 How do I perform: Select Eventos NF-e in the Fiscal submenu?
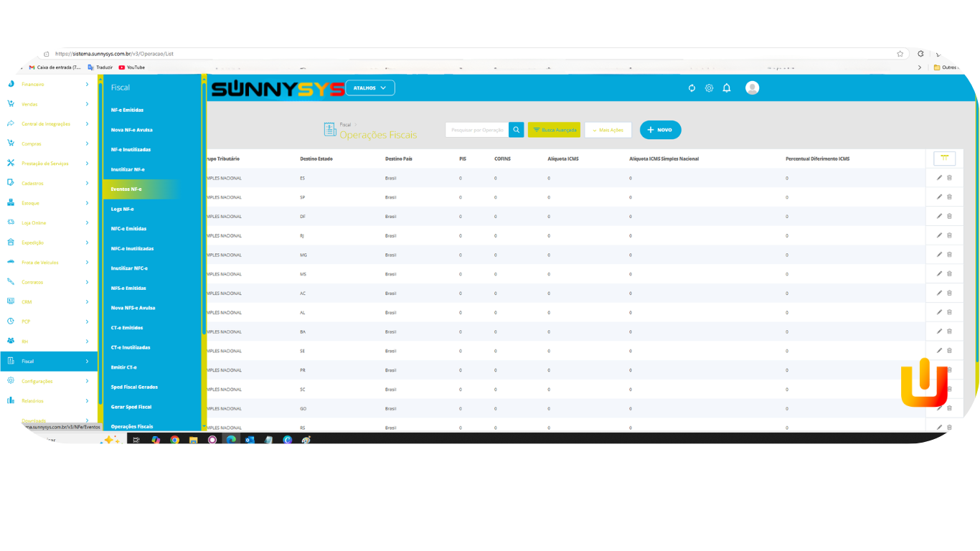pos(126,189)
